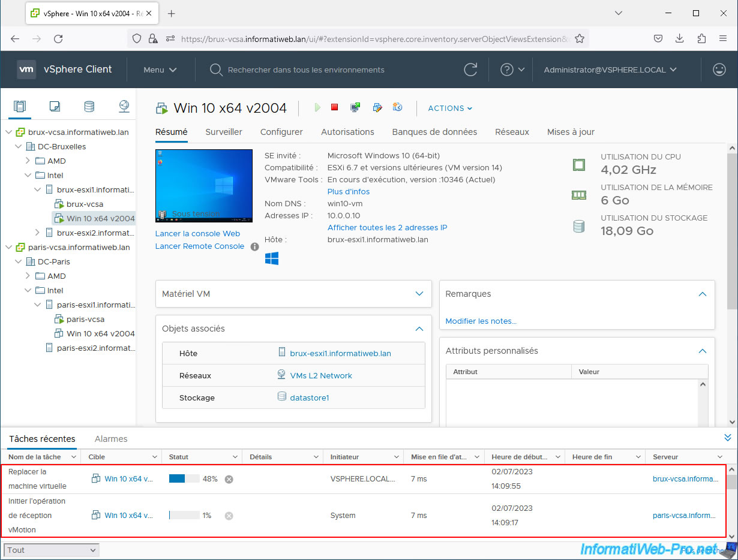Image resolution: width=738 pixels, height=560 pixels.
Task: Collapse the Attributs personnalisés panel
Action: click(703, 351)
